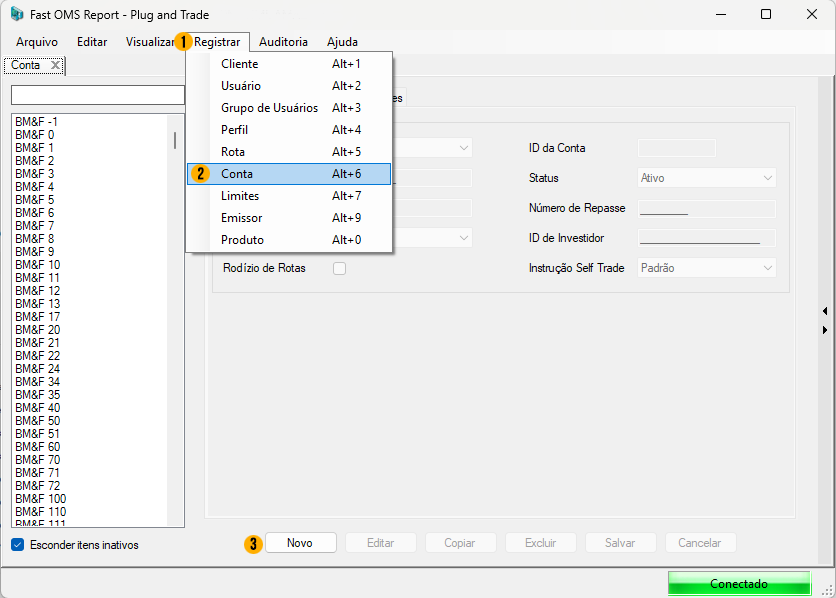The width and height of the screenshot is (836, 598).
Task: Click the account list scrollbar thumb
Action: click(175, 140)
